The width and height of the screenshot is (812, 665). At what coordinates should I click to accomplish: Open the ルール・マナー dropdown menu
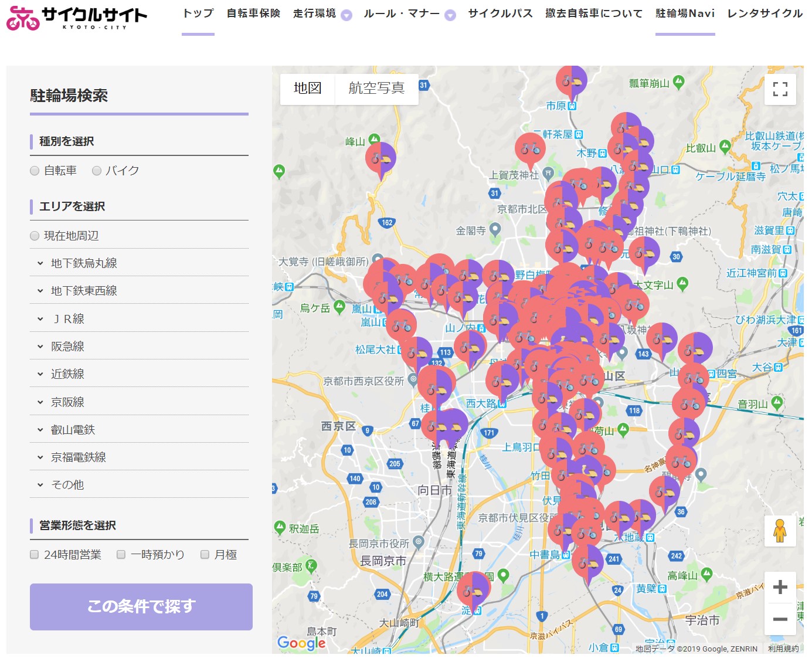pos(409,13)
